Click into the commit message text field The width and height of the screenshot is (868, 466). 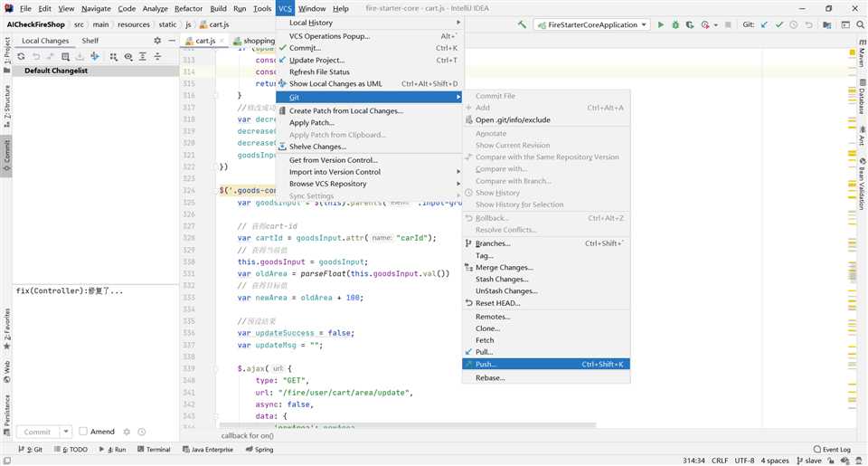(95, 353)
